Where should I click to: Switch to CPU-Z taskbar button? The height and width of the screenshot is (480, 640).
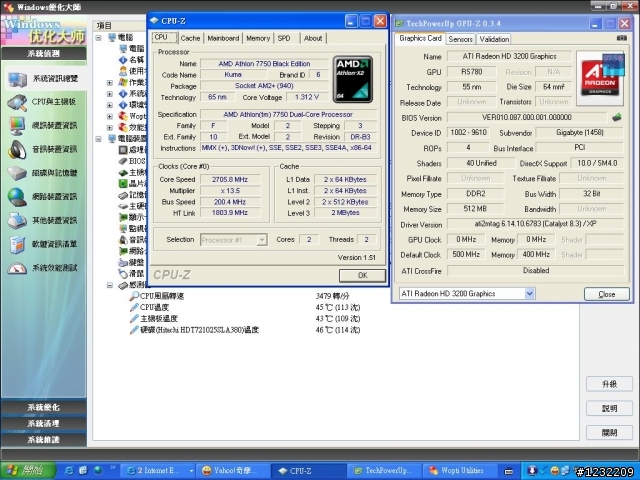click(x=308, y=471)
